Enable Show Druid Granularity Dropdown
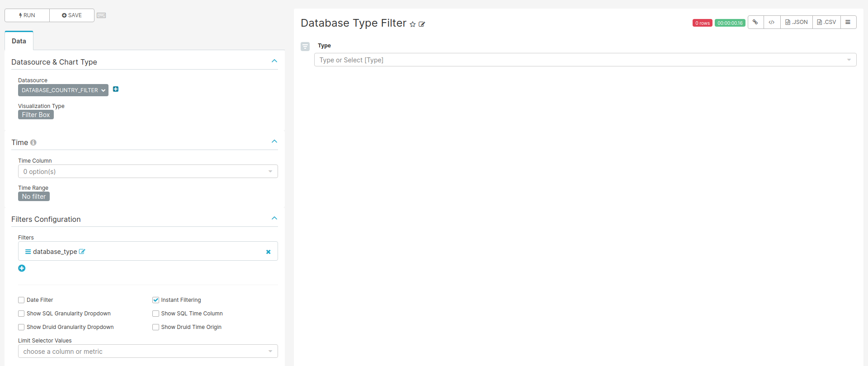The height and width of the screenshot is (366, 868). 21,327
